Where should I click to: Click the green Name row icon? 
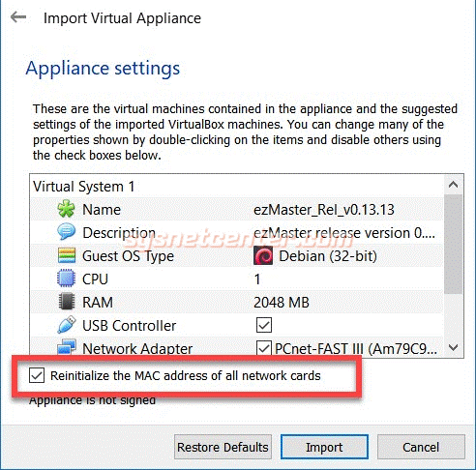(x=67, y=209)
